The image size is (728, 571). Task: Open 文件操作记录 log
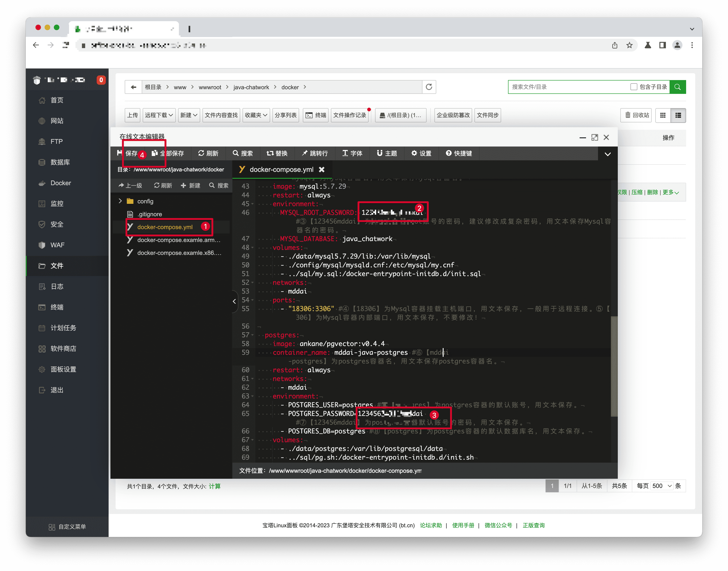tap(350, 115)
